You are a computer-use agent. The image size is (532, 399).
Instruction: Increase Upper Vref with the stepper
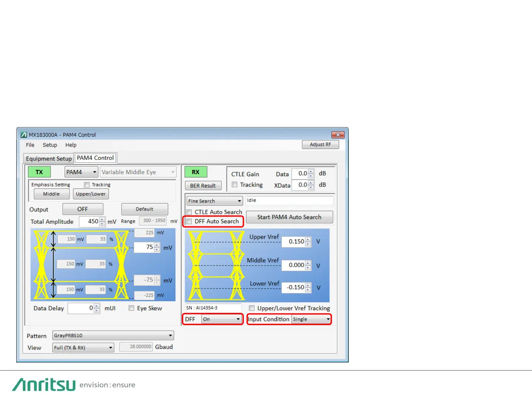tap(308, 239)
